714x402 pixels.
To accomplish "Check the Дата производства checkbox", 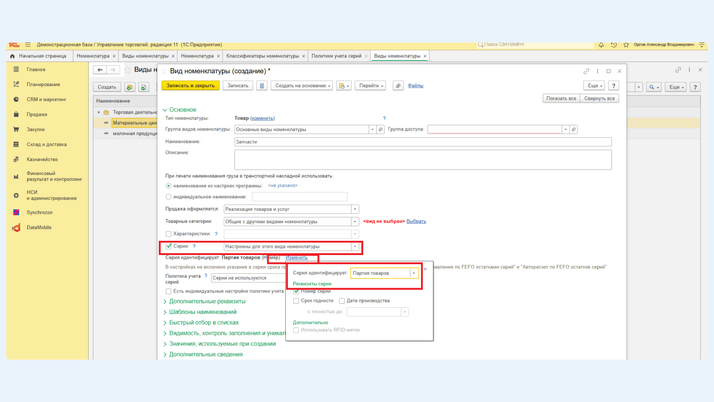I will (x=342, y=301).
